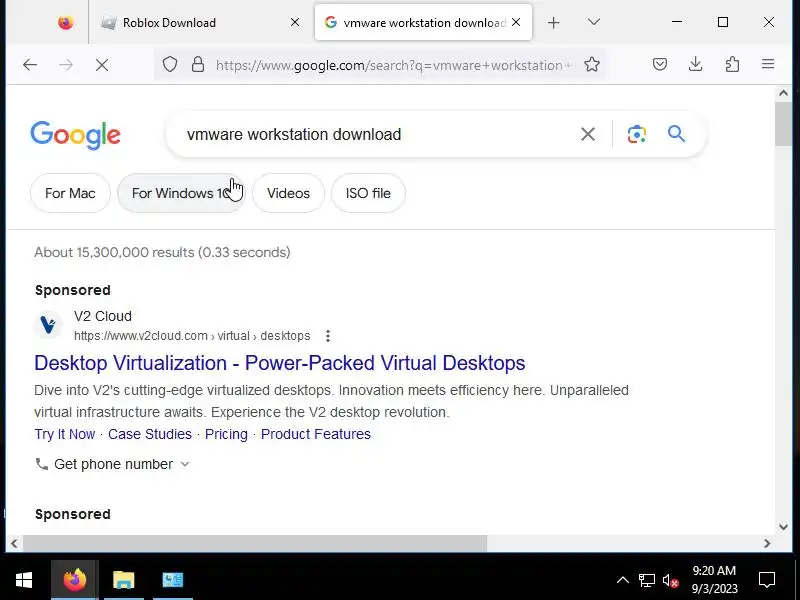
Task: Clear the Google search box text
Action: (x=588, y=134)
